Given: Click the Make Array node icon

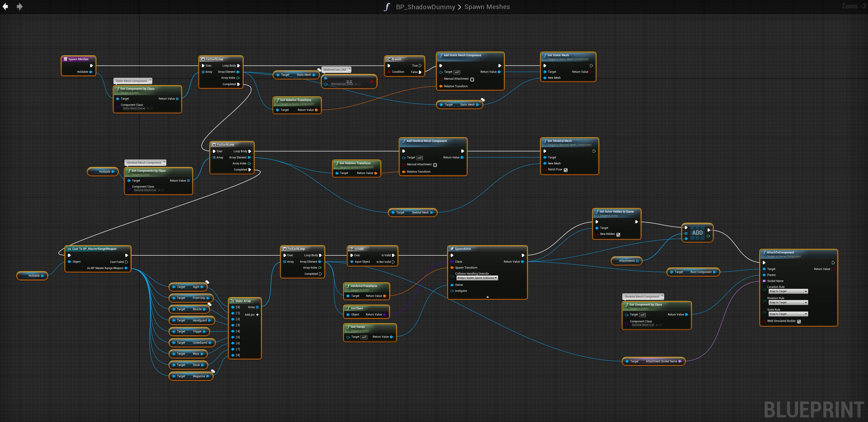Looking at the screenshot, I should [233, 301].
